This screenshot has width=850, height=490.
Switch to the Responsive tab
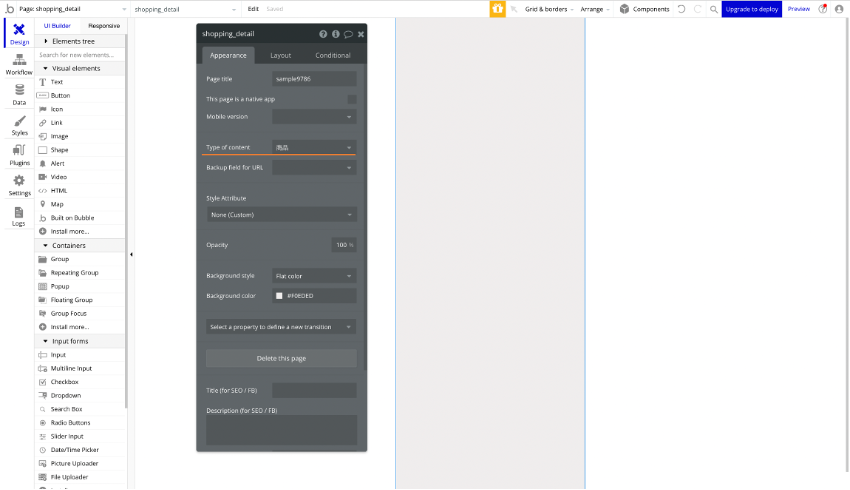tap(104, 25)
